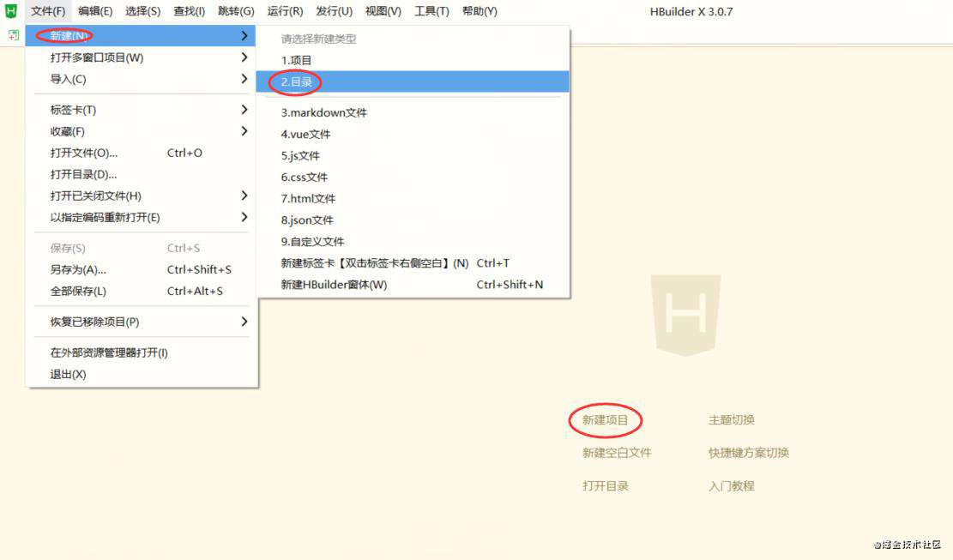
Task: Choose 以指定编码重新打开(E) menu entry
Action: (141, 218)
